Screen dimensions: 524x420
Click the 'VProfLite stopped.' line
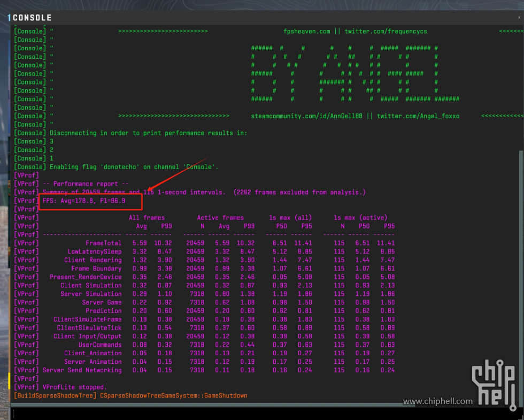(x=75, y=387)
